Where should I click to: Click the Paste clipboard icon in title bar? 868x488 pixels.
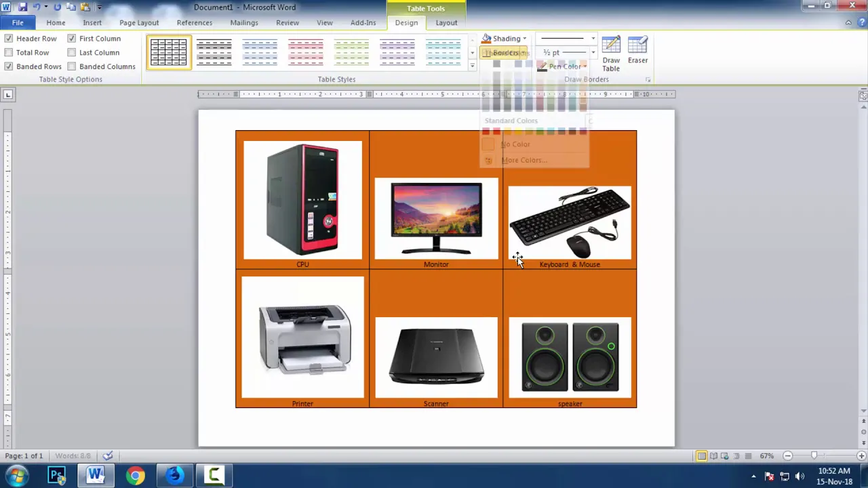[85, 7]
